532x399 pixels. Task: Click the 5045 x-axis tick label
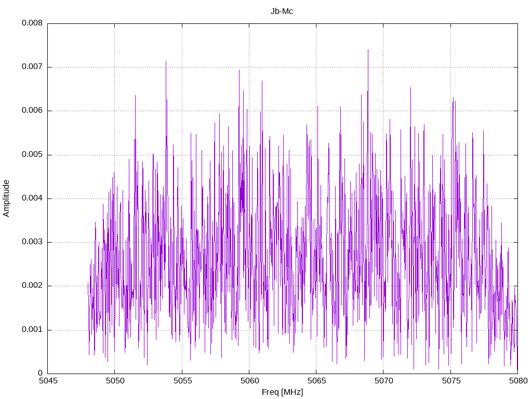pyautogui.click(x=48, y=381)
